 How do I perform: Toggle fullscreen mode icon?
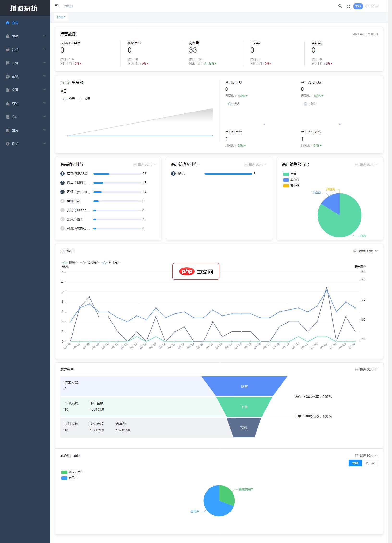[348, 6]
